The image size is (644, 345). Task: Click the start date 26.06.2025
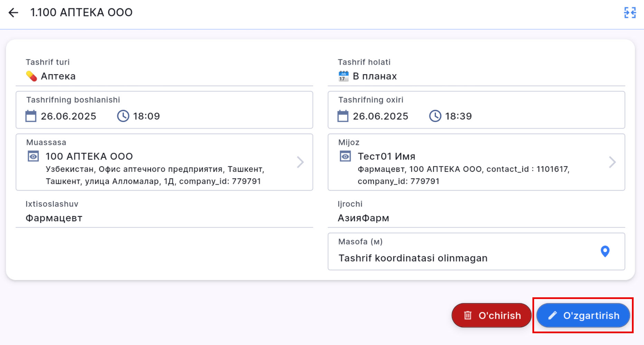coord(68,116)
